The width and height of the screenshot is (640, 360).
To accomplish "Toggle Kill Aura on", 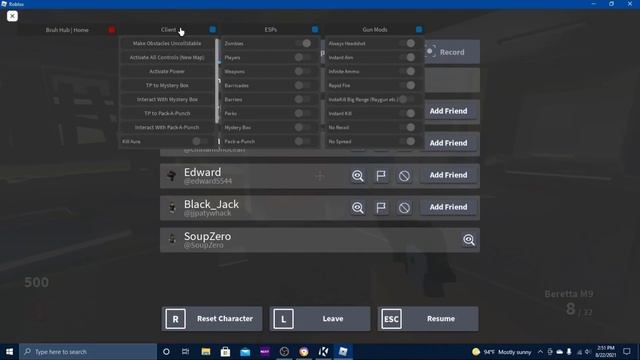I will [x=200, y=141].
